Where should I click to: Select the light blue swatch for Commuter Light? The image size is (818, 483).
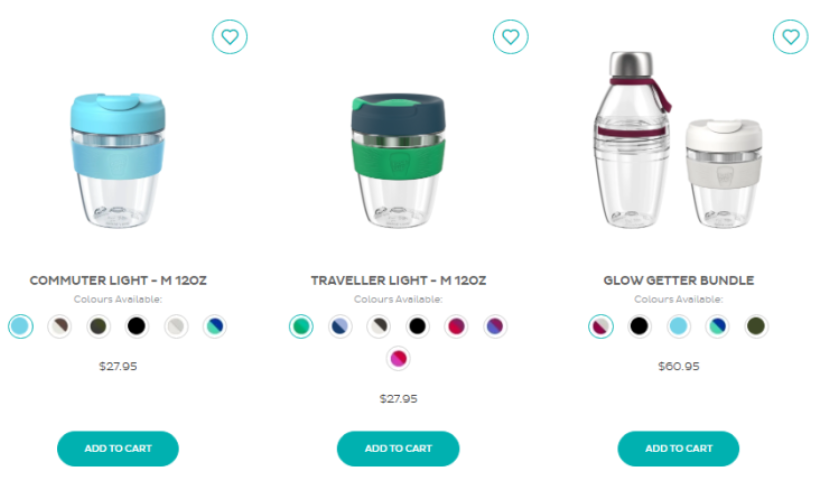pos(21,327)
